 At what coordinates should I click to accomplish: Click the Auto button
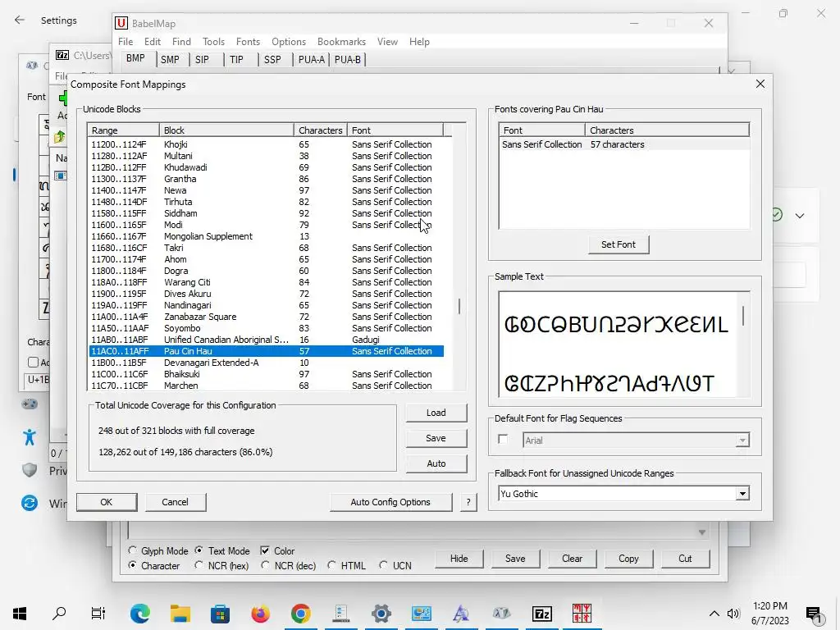pyautogui.click(x=436, y=463)
